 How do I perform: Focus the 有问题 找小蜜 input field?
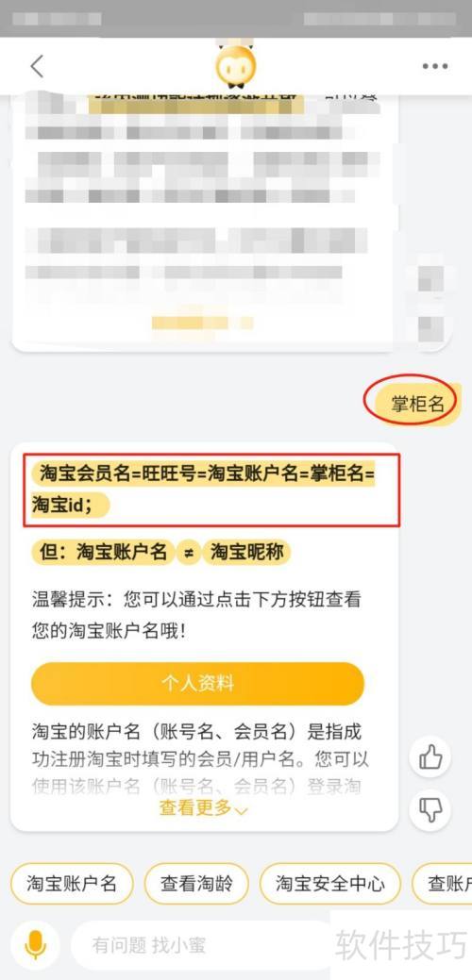200,944
